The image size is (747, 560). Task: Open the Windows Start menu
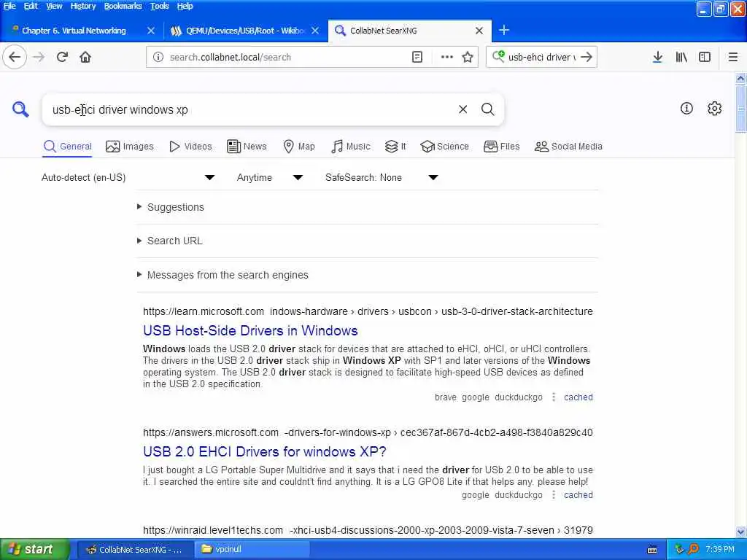(34, 549)
